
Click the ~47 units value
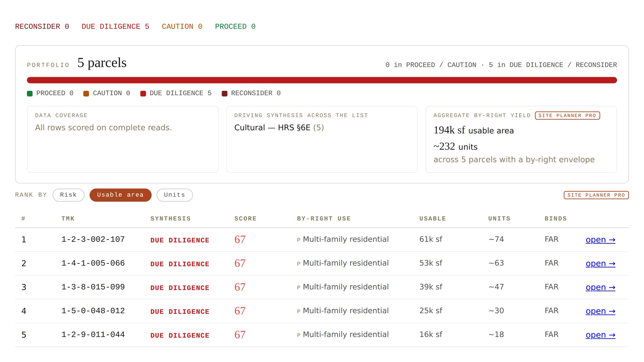[496, 287]
